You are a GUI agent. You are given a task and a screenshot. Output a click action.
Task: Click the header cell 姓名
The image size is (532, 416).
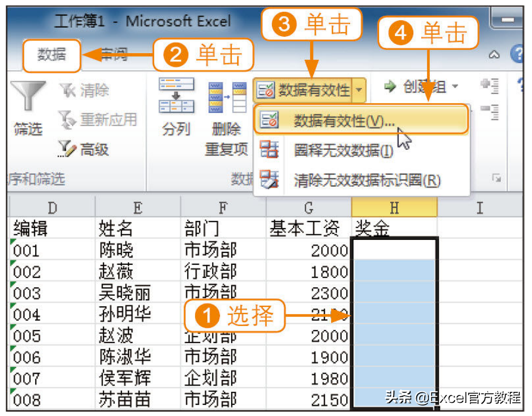tap(138, 228)
